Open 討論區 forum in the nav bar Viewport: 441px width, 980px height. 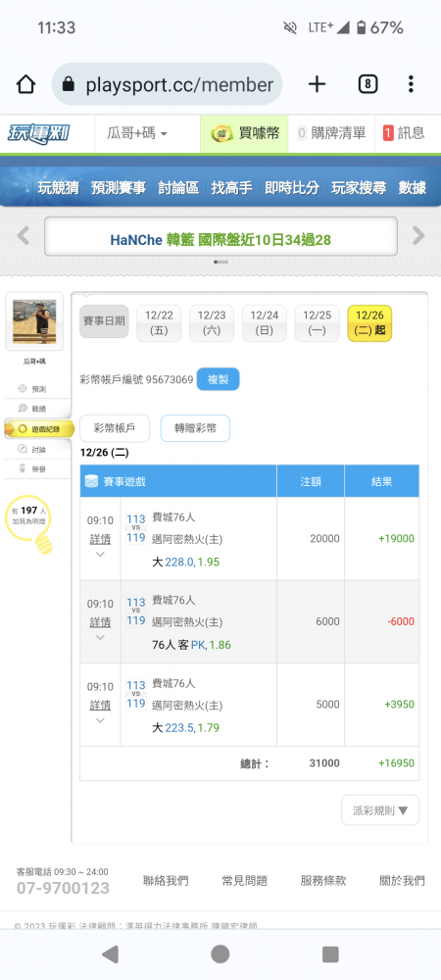(x=178, y=187)
